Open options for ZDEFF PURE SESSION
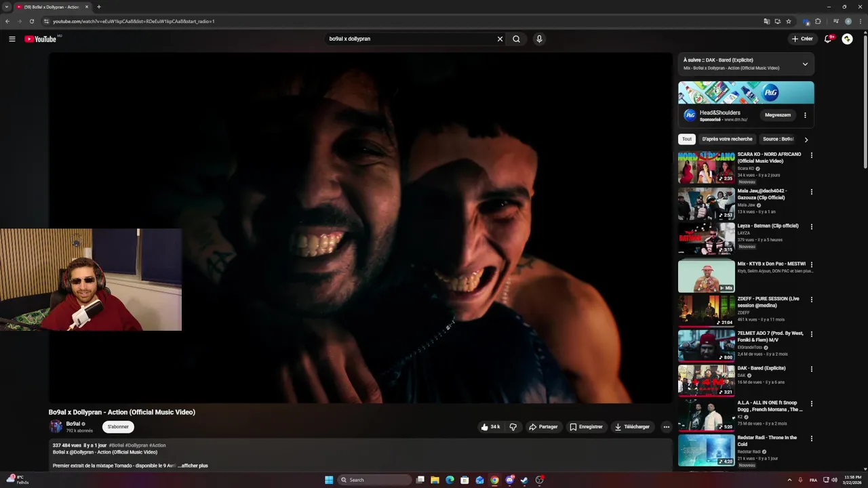The image size is (868, 488). 811,299
